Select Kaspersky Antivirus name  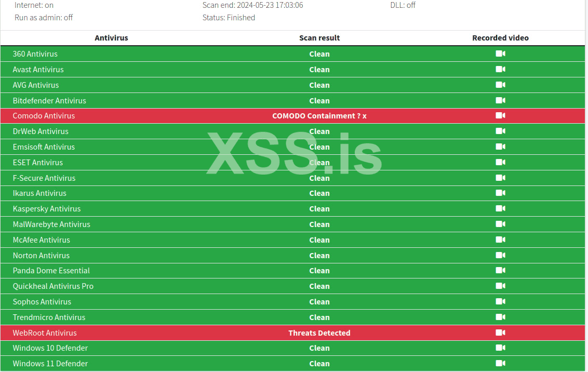47,209
